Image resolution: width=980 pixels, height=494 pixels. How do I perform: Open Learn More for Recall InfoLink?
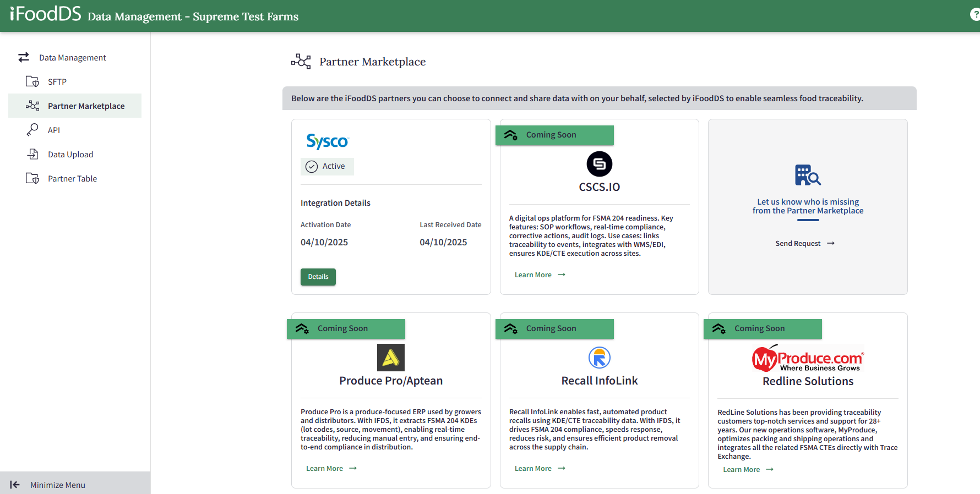click(540, 468)
